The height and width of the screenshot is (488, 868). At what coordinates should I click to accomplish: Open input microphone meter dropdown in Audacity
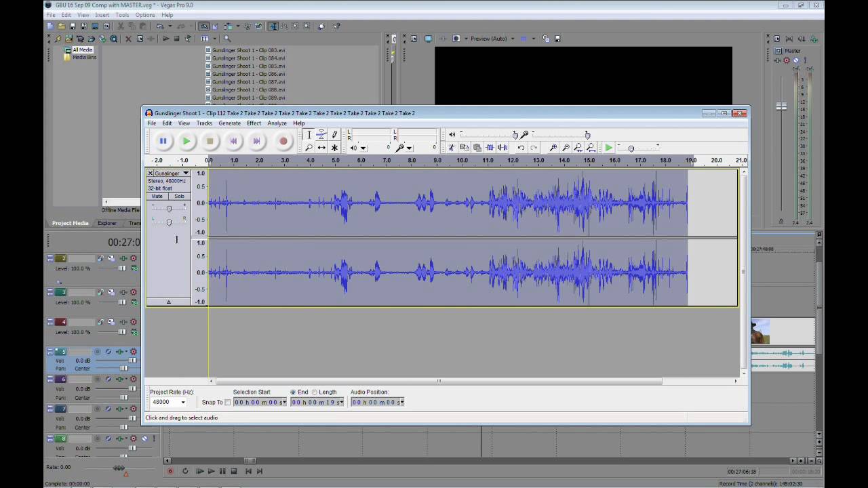point(409,148)
